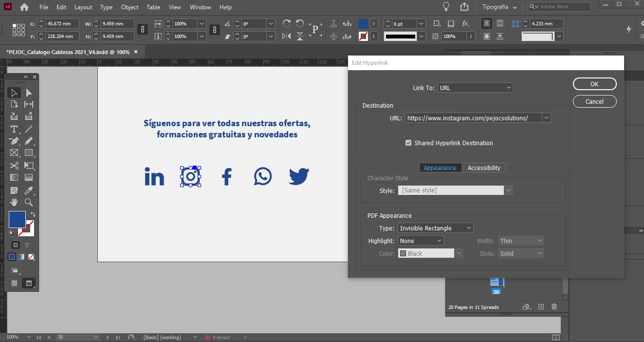Open the rotation angle dropdown

pyautogui.click(x=271, y=23)
